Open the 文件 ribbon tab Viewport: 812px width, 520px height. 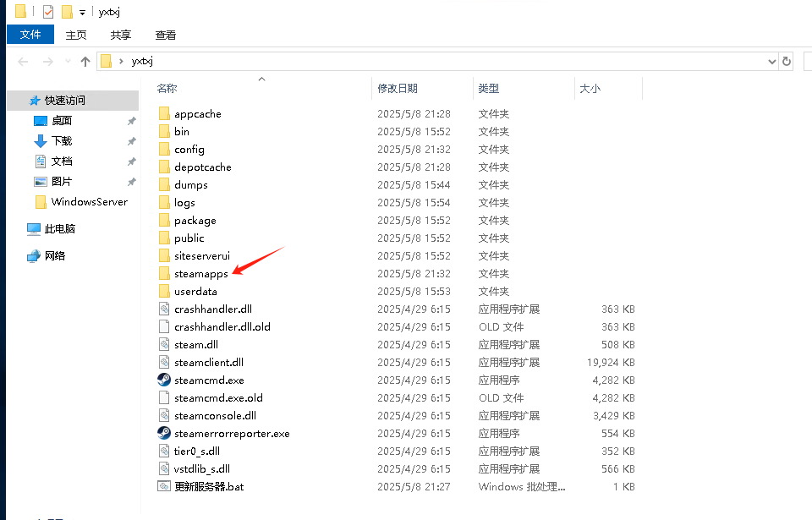point(30,35)
